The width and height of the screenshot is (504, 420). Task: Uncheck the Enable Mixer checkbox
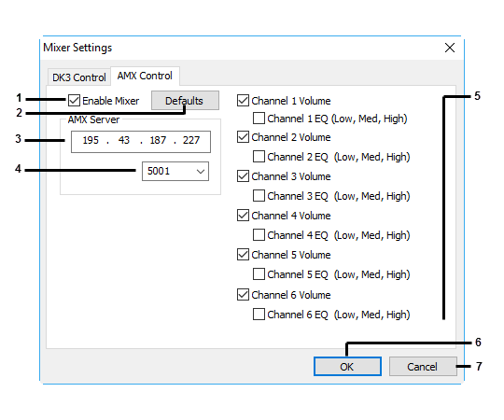tap(75, 101)
